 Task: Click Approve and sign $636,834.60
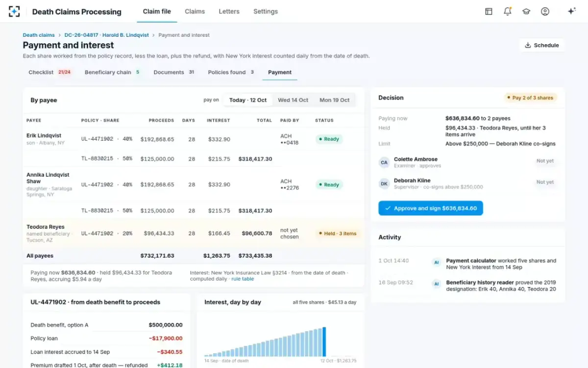431,208
